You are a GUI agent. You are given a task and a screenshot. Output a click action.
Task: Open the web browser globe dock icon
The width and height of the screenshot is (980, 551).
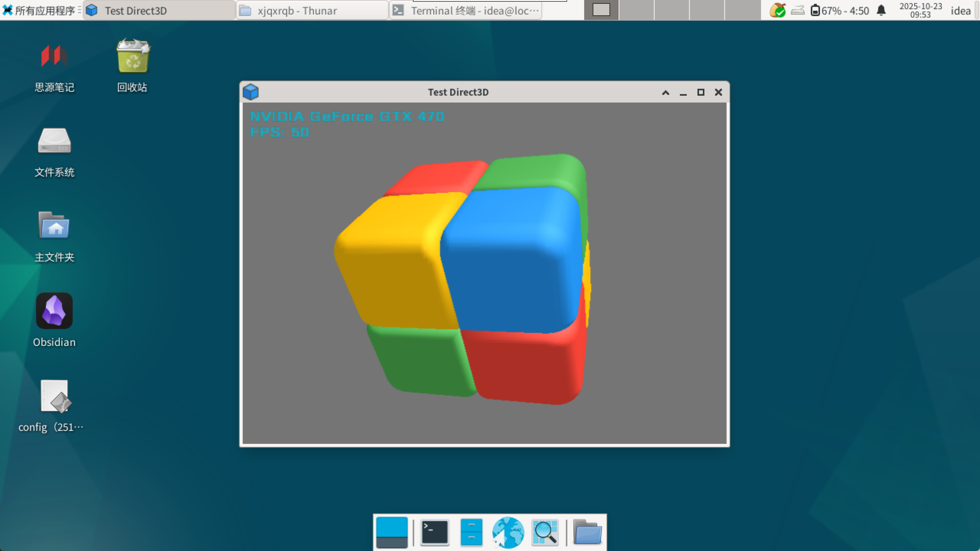(x=507, y=532)
